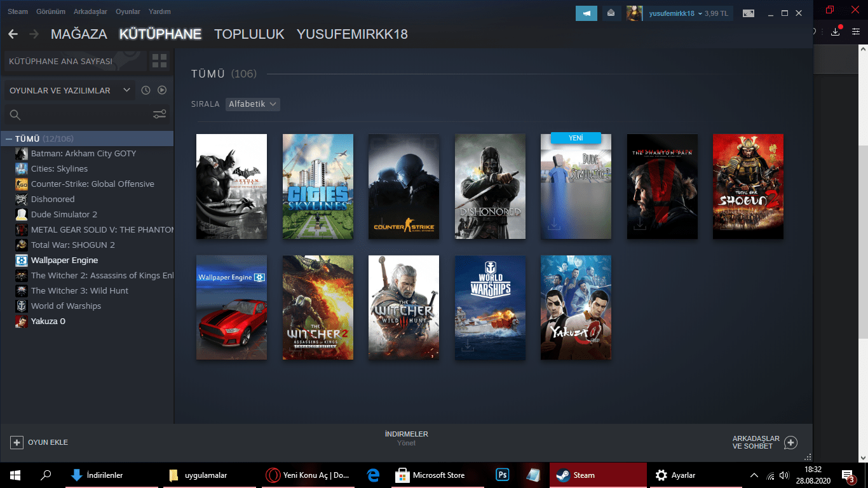Open the Yakuza 0 cover art

coord(576,308)
